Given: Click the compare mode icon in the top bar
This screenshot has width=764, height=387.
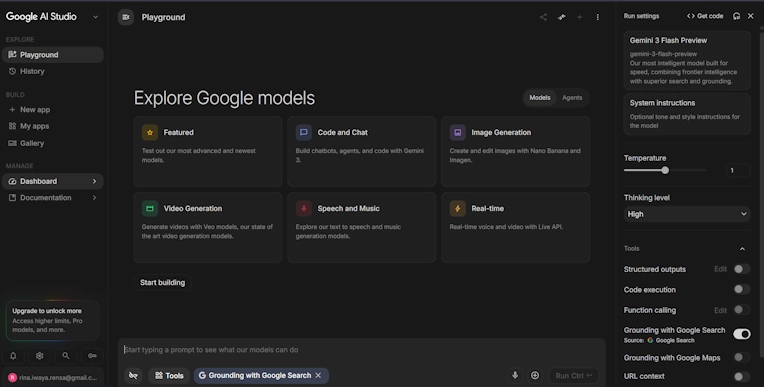Looking at the screenshot, I should (x=562, y=17).
